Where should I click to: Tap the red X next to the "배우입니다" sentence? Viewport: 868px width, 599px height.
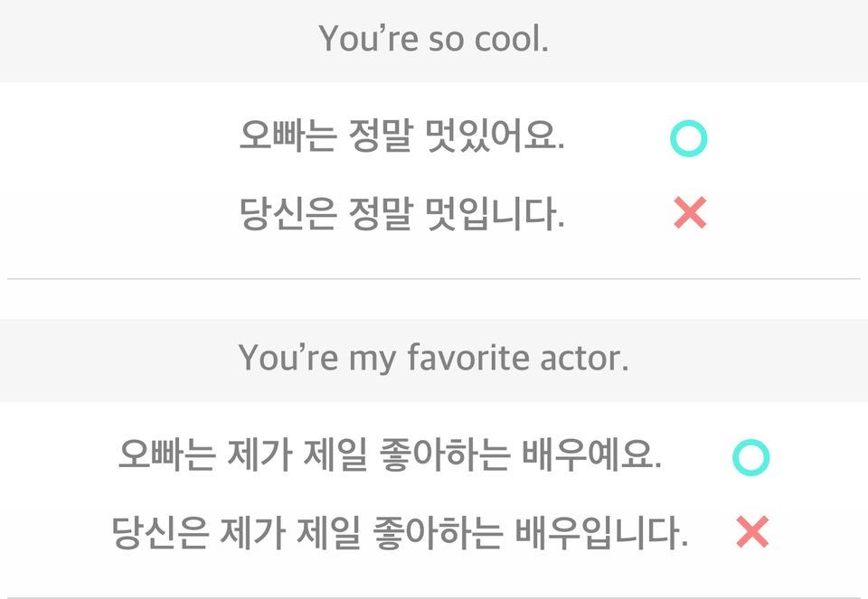click(x=752, y=532)
